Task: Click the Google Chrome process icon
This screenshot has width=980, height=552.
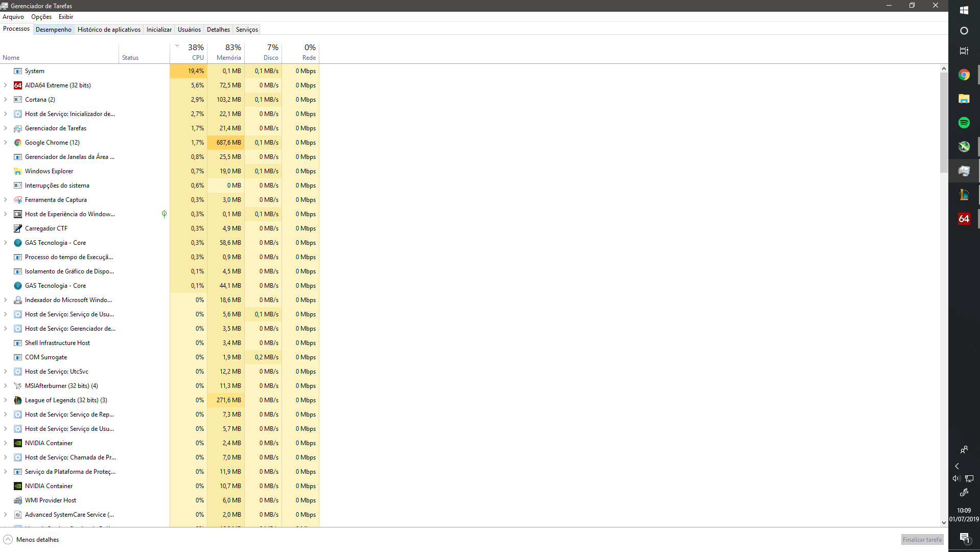Action: (18, 143)
